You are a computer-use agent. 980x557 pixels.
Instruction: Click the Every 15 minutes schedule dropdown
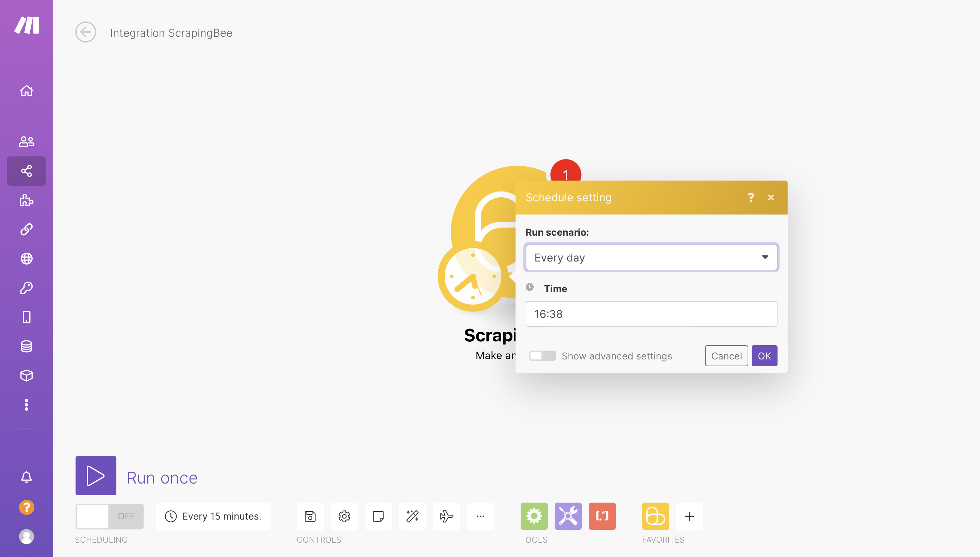point(213,516)
